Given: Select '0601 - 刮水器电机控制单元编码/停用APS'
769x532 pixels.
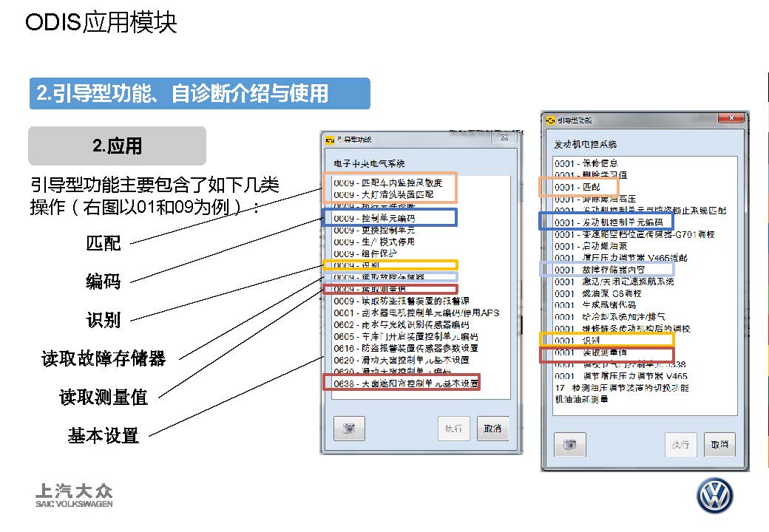Looking at the screenshot, I should pyautogui.click(x=416, y=313).
